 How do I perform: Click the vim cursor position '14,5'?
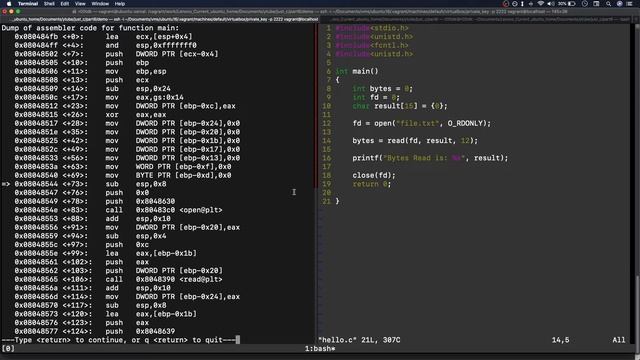coord(560,340)
